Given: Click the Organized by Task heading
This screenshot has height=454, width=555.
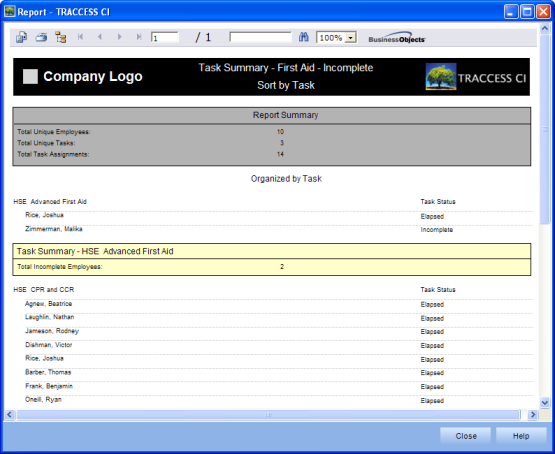Looking at the screenshot, I should (286, 179).
